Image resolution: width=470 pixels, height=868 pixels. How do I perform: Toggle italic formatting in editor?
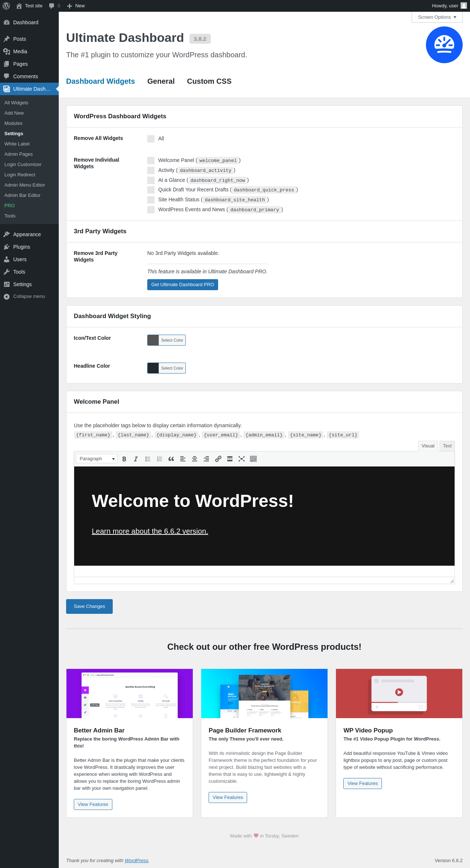[x=136, y=459]
